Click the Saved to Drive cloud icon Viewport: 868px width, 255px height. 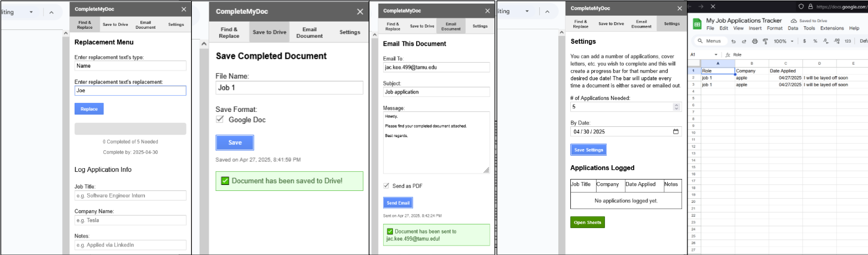pos(793,21)
